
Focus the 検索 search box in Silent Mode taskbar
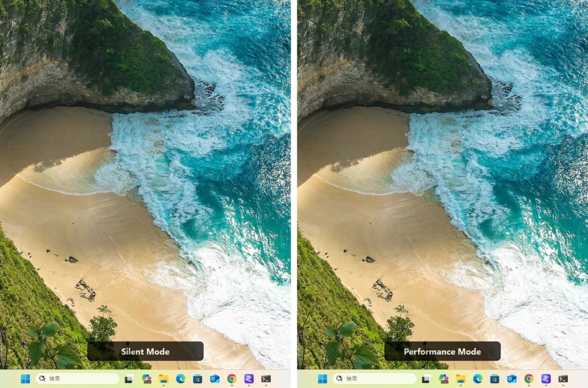pos(78,379)
